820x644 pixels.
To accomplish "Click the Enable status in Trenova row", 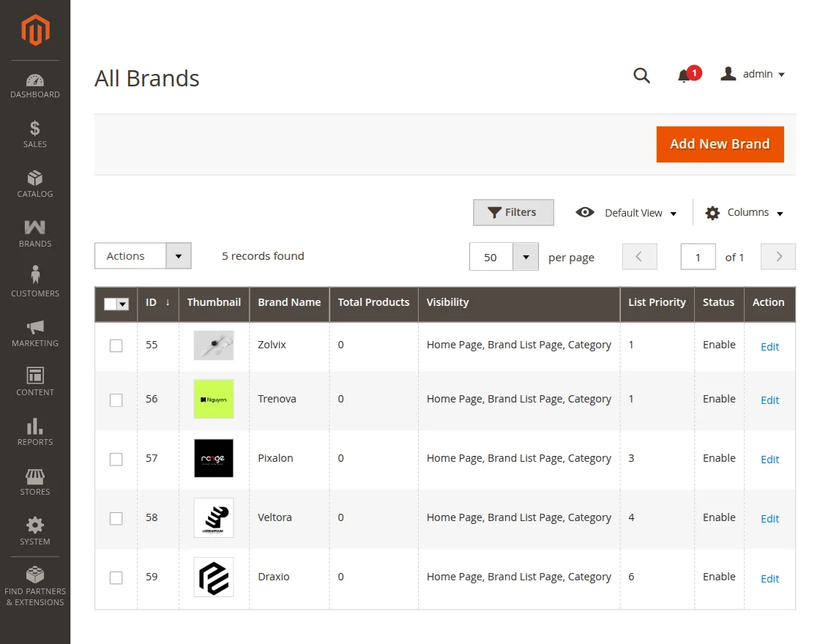I will (x=719, y=399).
